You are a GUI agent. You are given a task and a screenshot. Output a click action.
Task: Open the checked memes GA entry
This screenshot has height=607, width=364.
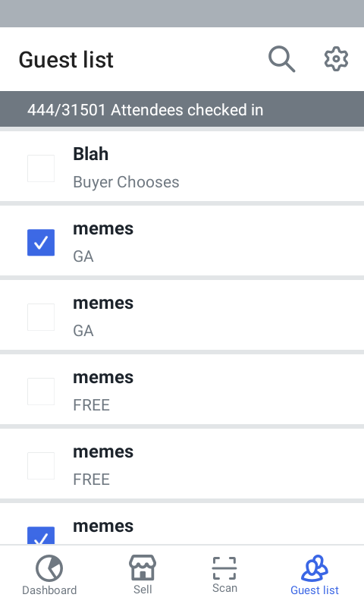click(x=182, y=243)
